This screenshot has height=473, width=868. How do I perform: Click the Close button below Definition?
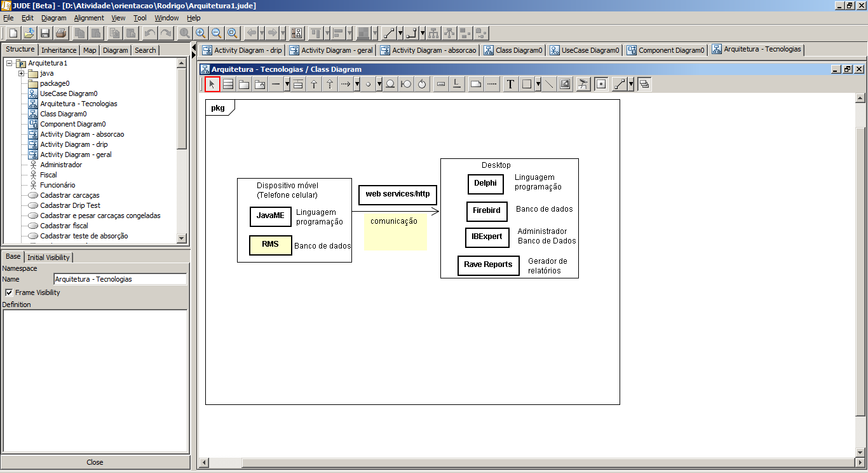[95, 462]
